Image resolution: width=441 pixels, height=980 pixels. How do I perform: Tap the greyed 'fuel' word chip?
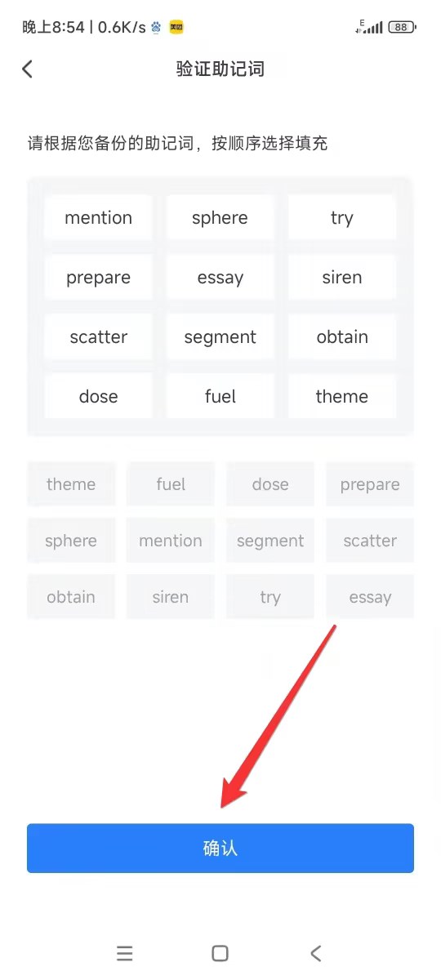point(171,484)
